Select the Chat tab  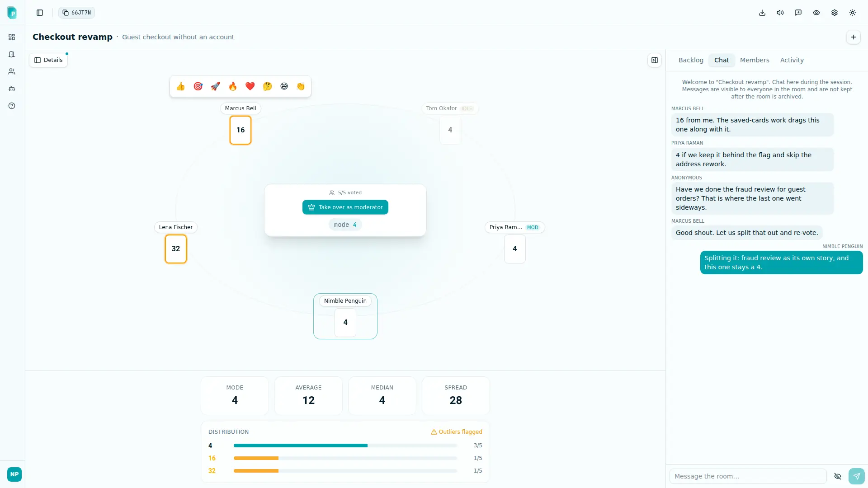[722, 60]
